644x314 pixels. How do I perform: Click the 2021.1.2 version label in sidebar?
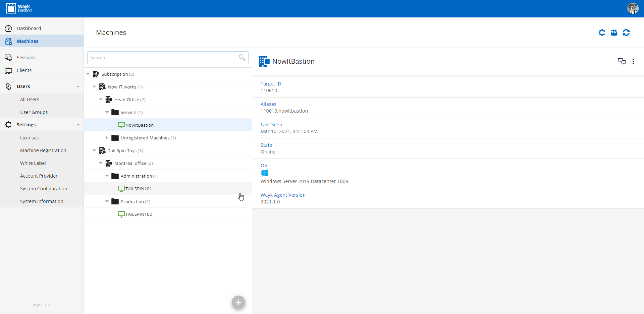point(42,306)
